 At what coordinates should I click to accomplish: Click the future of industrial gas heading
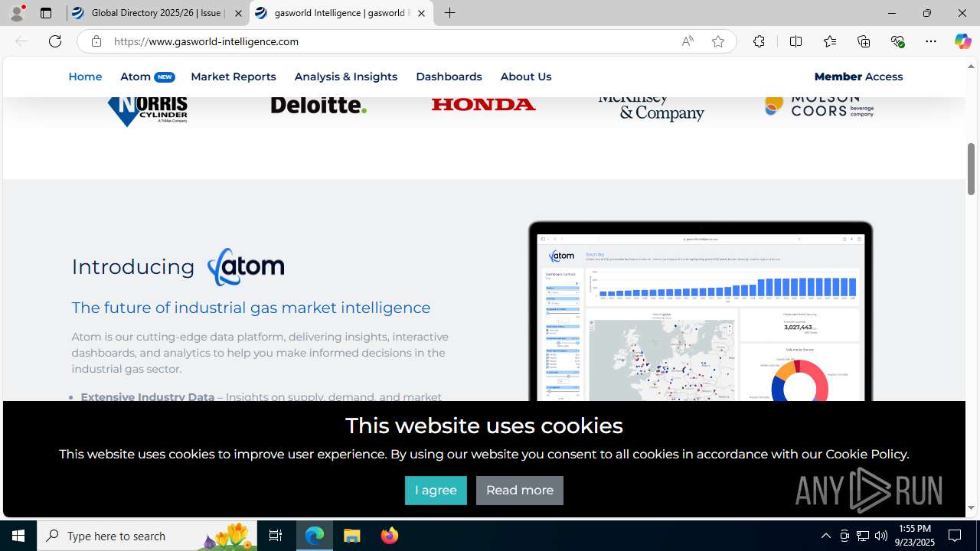coord(251,308)
